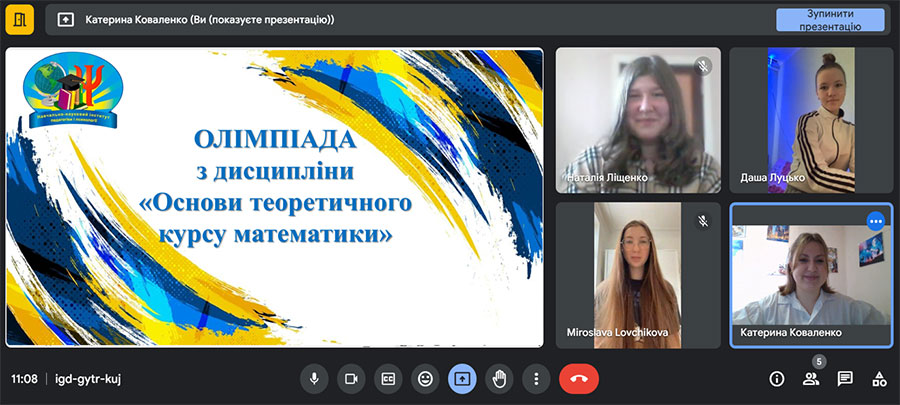This screenshot has height=405, width=900.
Task: Click the name label Miroslava Lovchikova
Action: [617, 333]
